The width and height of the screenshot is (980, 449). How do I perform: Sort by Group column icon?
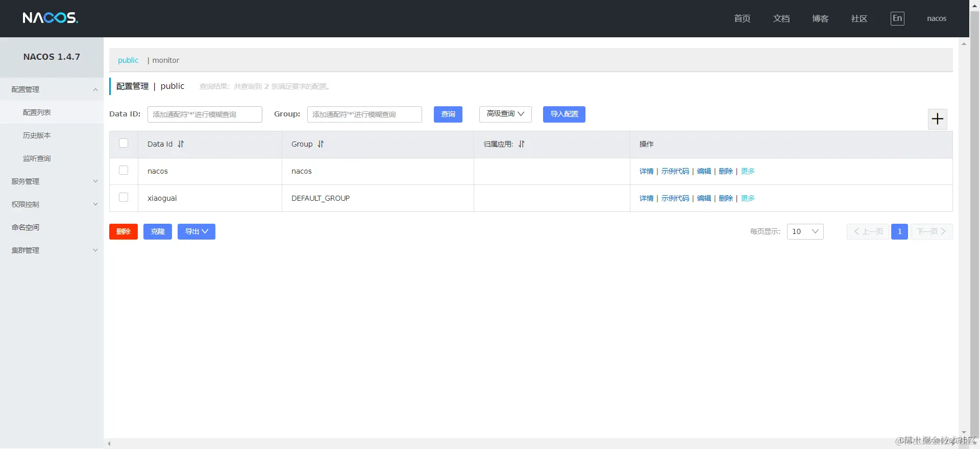(x=321, y=144)
